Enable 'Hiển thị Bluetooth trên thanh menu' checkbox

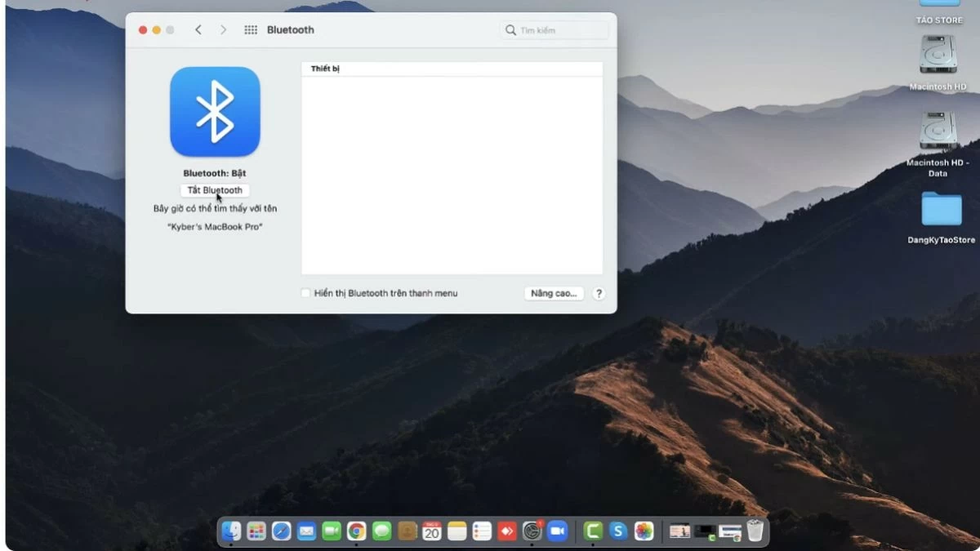tap(305, 293)
